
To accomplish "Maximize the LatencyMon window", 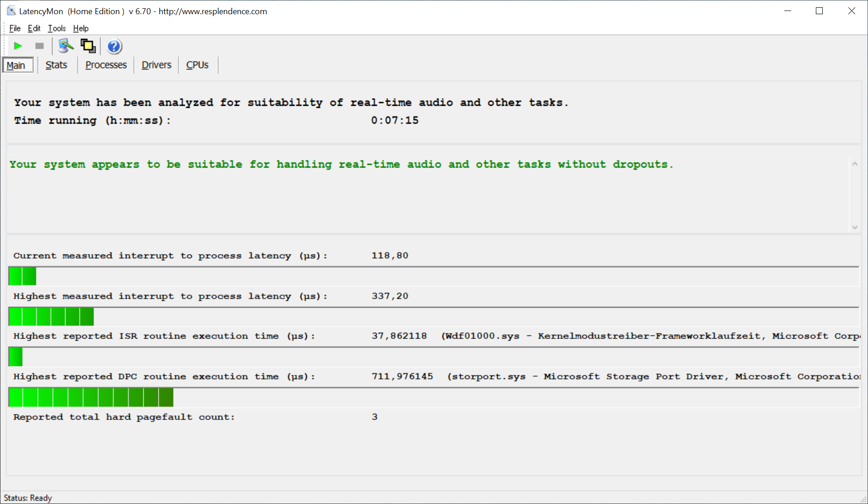I will (819, 11).
